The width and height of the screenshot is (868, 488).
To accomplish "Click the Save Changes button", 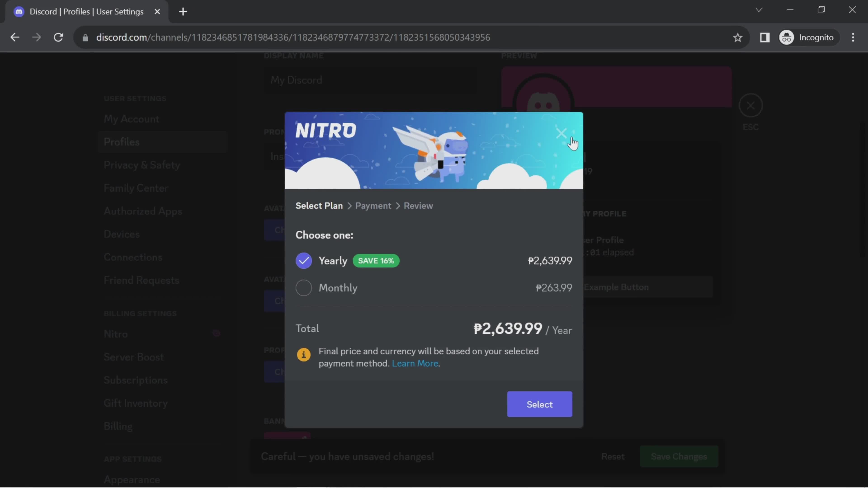I will 679,456.
